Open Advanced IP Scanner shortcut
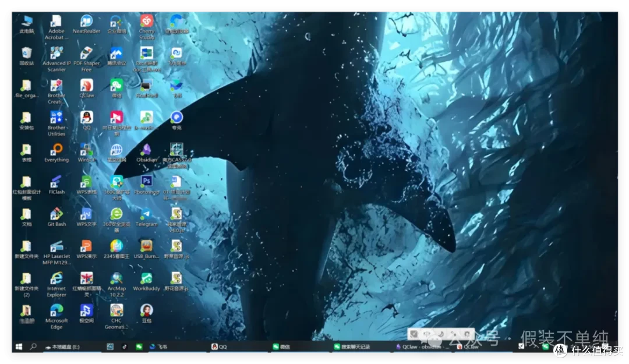Viewport: 629px width, 364px height. (x=56, y=59)
